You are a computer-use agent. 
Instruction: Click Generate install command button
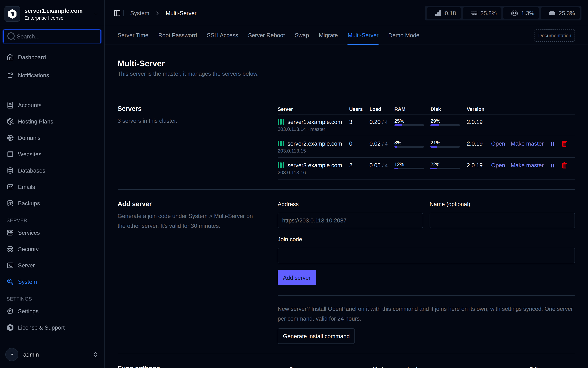316,336
